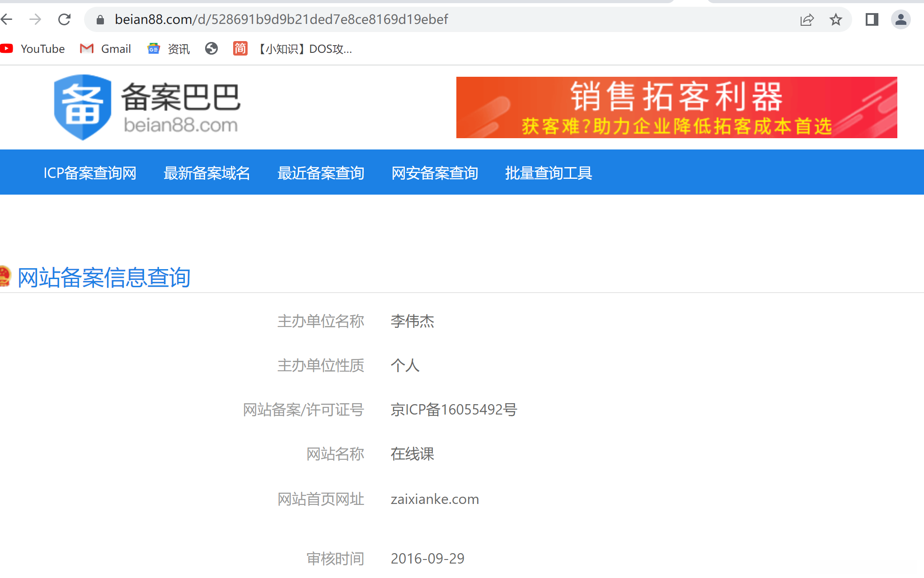Click the 备案巴巴 beian88.com logo
The height and width of the screenshot is (578, 924).
(x=147, y=107)
